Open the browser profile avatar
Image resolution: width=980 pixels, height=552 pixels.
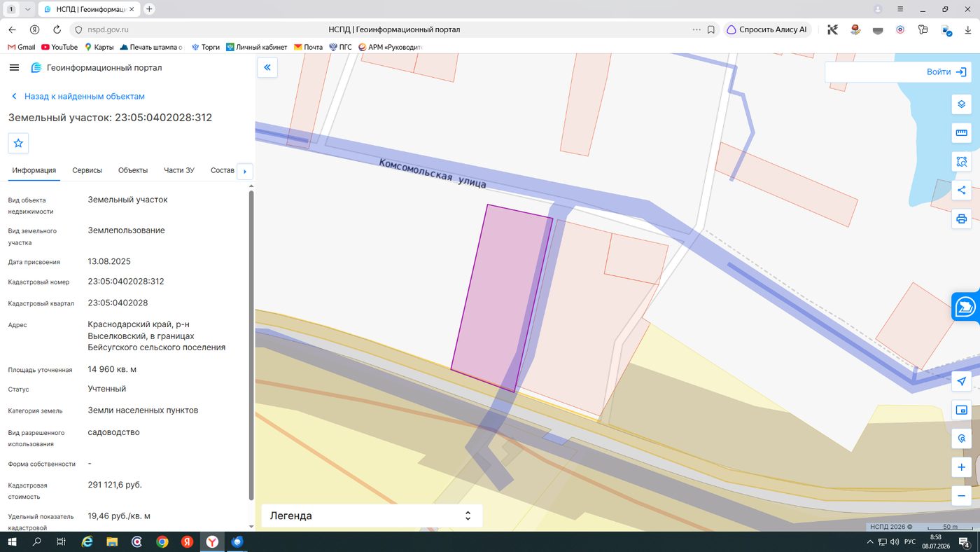coord(878,9)
